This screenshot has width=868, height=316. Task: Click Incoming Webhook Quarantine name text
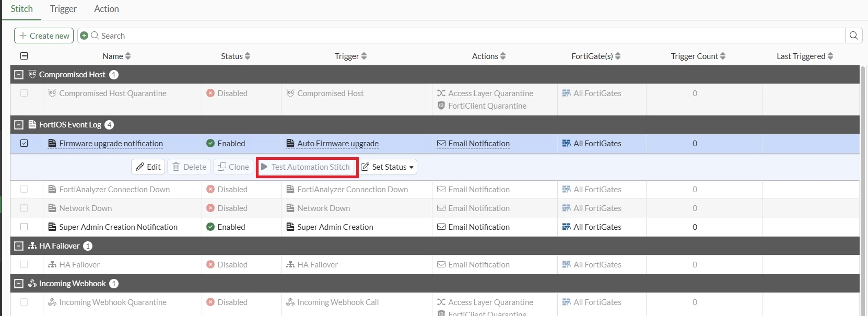coord(113,302)
